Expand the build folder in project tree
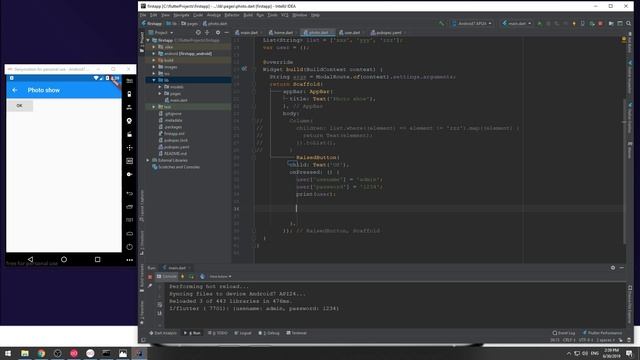 coord(154,60)
